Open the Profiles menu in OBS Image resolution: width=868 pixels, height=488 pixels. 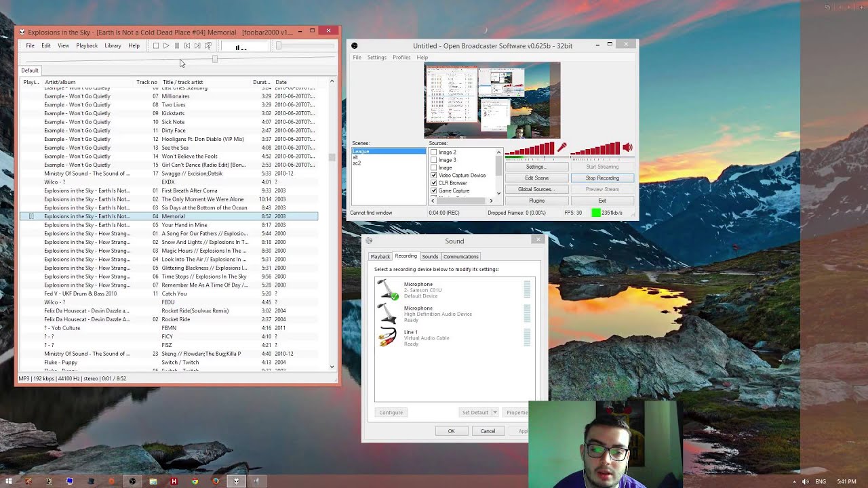(401, 58)
